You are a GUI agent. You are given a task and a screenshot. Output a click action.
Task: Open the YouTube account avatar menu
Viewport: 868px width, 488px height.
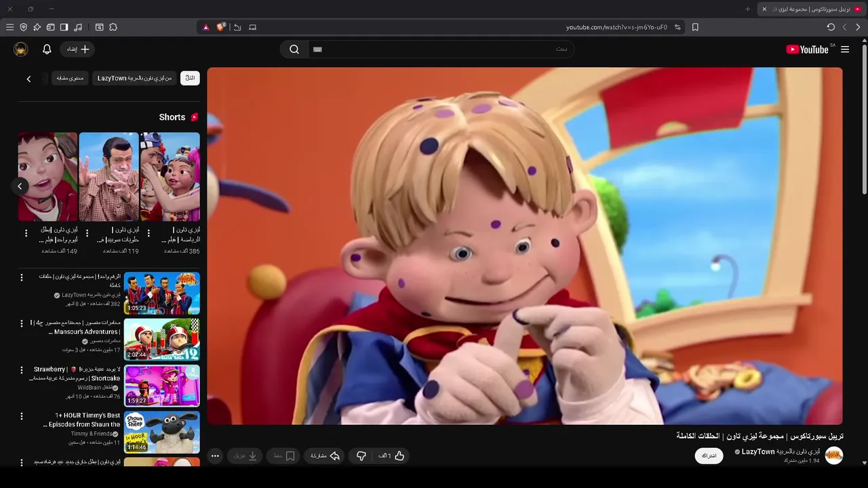click(x=21, y=49)
